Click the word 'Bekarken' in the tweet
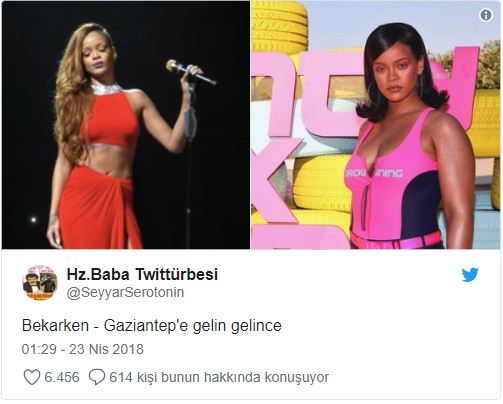 [x=55, y=325]
